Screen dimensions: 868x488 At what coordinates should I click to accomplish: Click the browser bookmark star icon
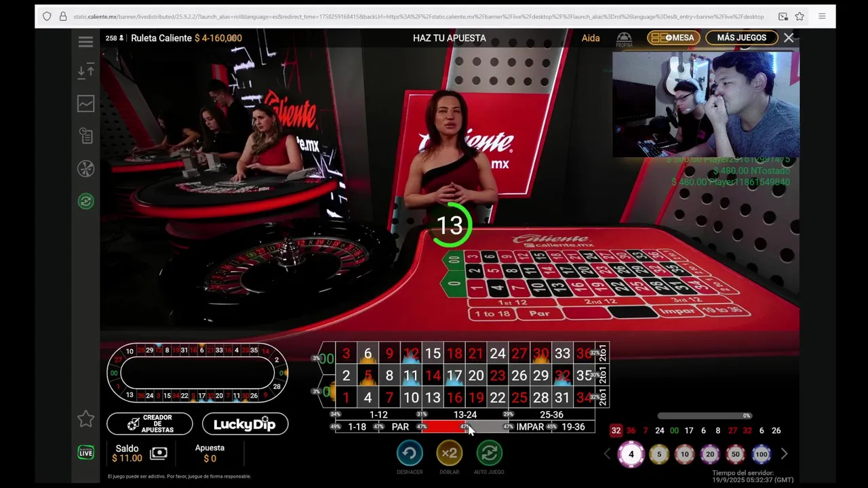[x=800, y=16]
